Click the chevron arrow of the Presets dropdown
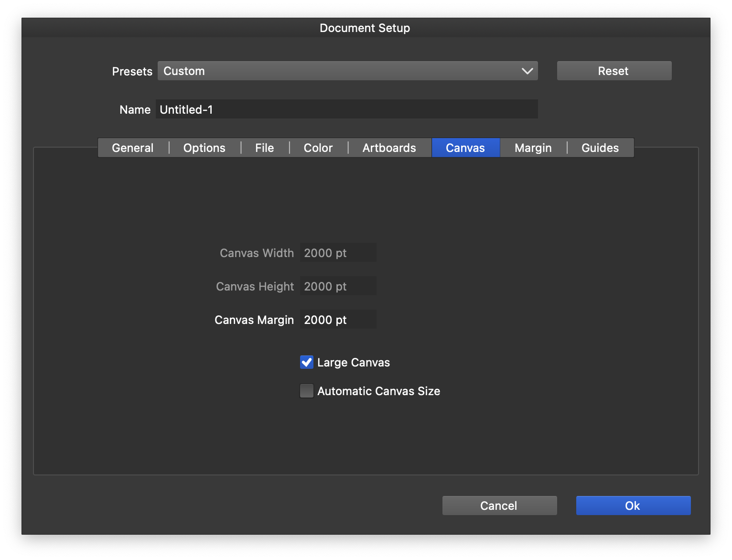The width and height of the screenshot is (732, 560). [x=527, y=71]
